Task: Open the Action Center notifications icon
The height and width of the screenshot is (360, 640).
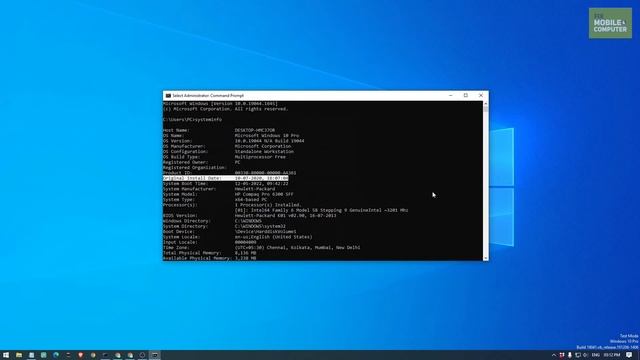Action: click(x=629, y=355)
